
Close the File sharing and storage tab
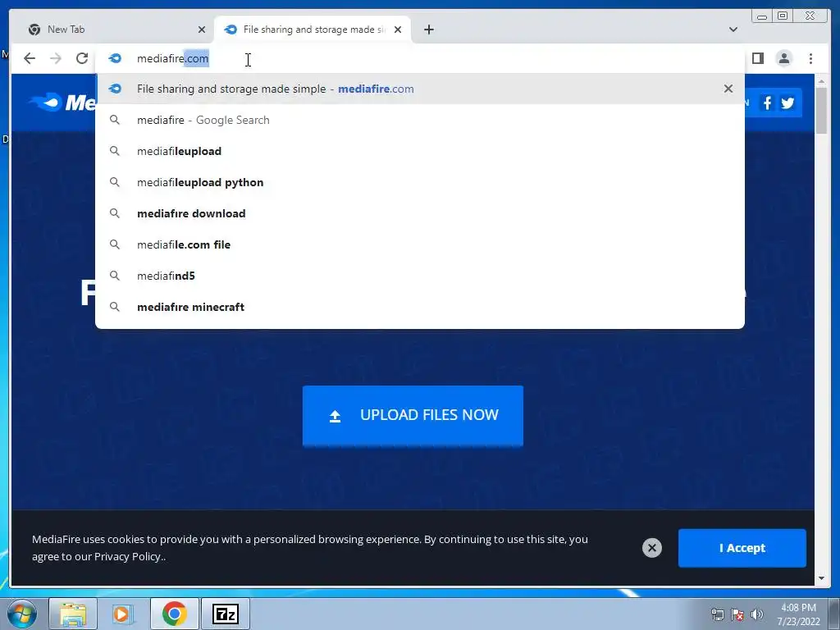pyautogui.click(x=398, y=30)
